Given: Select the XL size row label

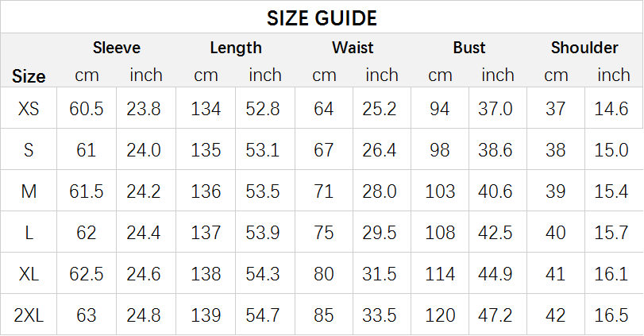Looking at the screenshot, I should (x=29, y=274).
